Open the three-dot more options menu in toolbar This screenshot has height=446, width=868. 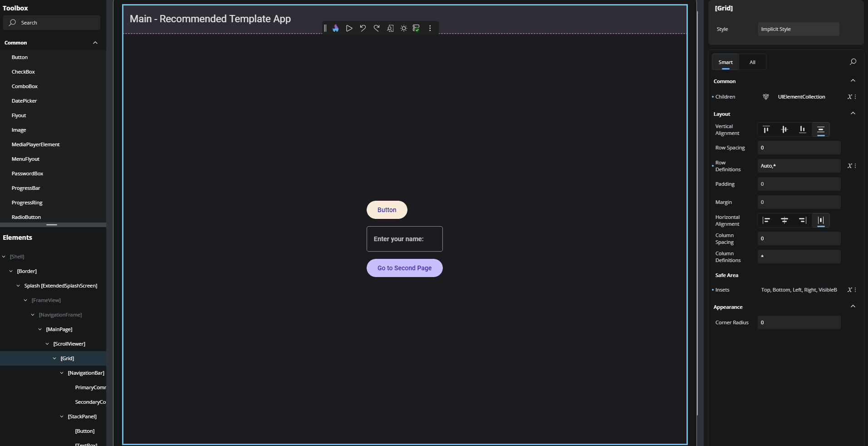[430, 28]
